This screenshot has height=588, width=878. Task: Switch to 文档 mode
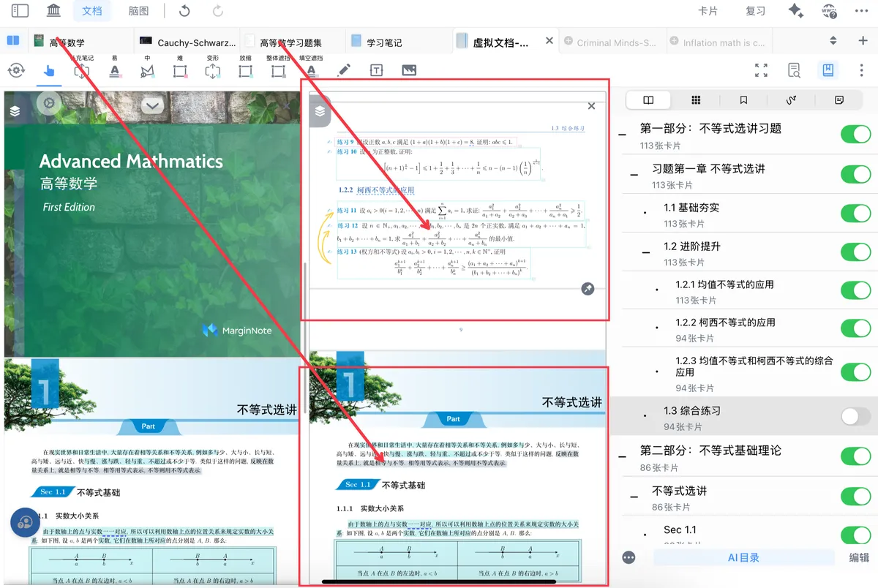coord(92,11)
